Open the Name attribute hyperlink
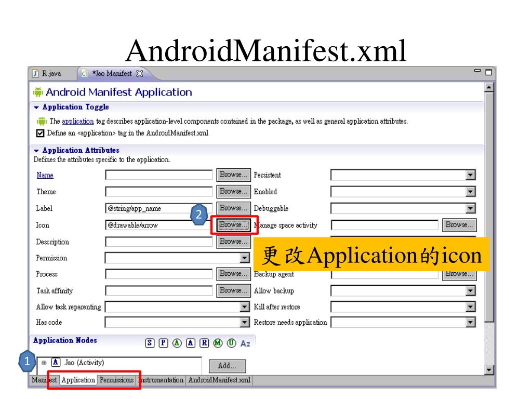Screen dimensions: 532x399 [45, 175]
